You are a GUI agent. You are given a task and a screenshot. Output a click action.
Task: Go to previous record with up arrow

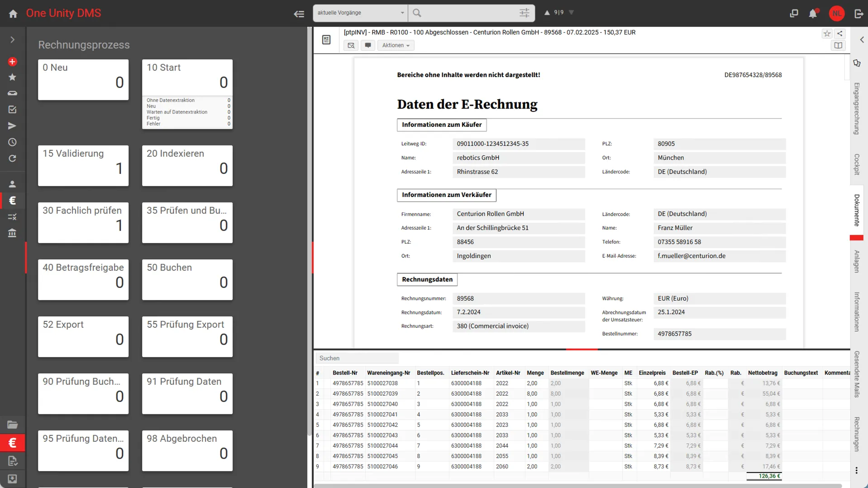coord(547,13)
